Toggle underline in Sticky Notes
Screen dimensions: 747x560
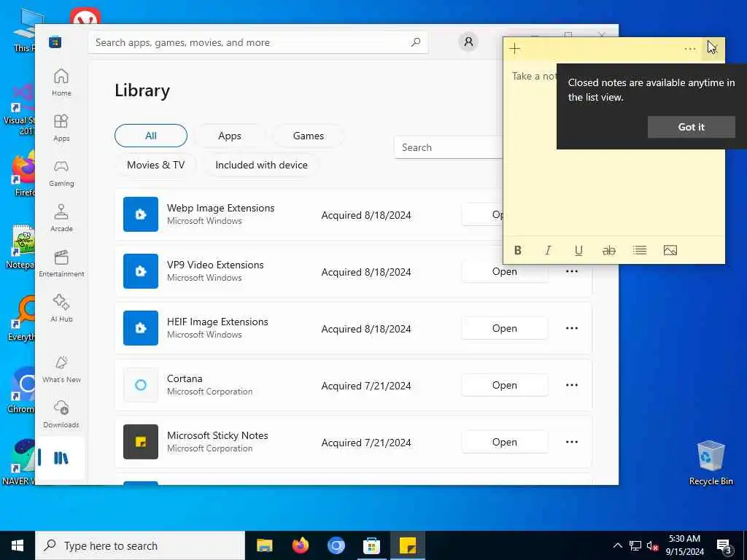point(578,251)
